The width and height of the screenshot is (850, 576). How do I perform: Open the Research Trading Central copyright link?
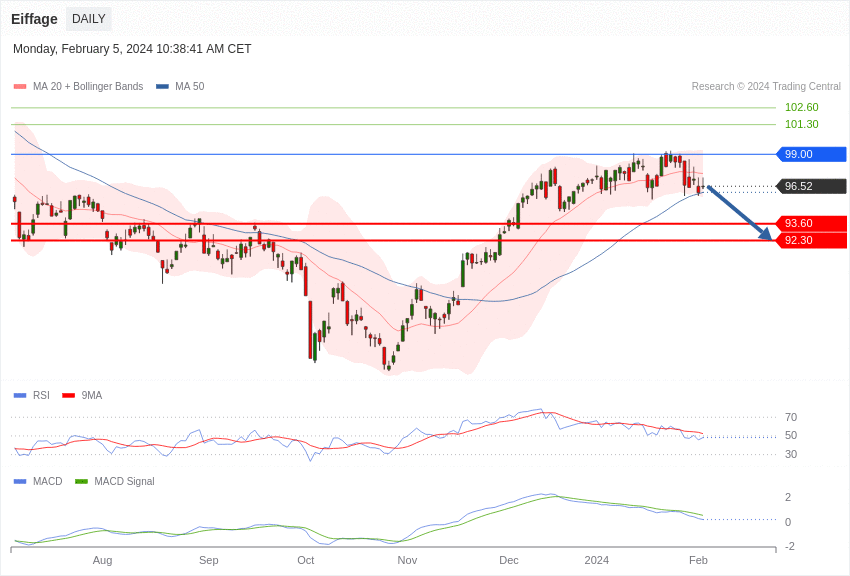tap(765, 87)
